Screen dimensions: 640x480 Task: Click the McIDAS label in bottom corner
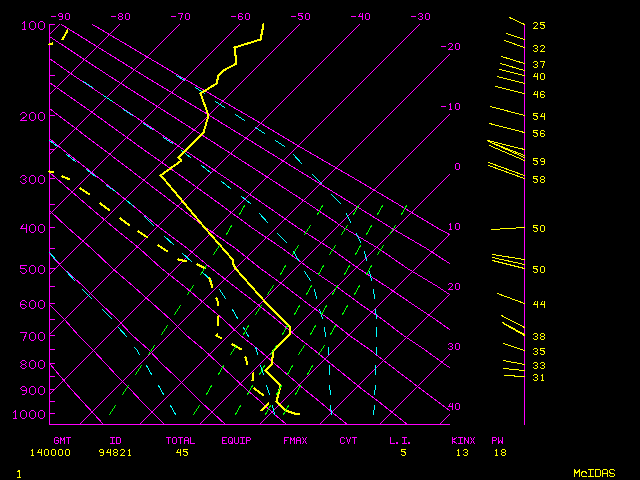pos(593,472)
